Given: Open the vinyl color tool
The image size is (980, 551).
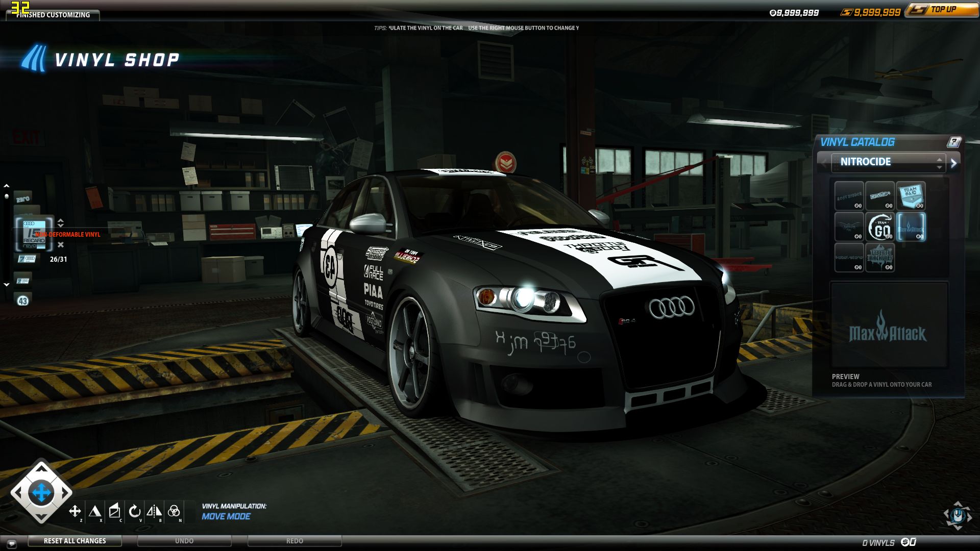Looking at the screenshot, I should click(174, 511).
